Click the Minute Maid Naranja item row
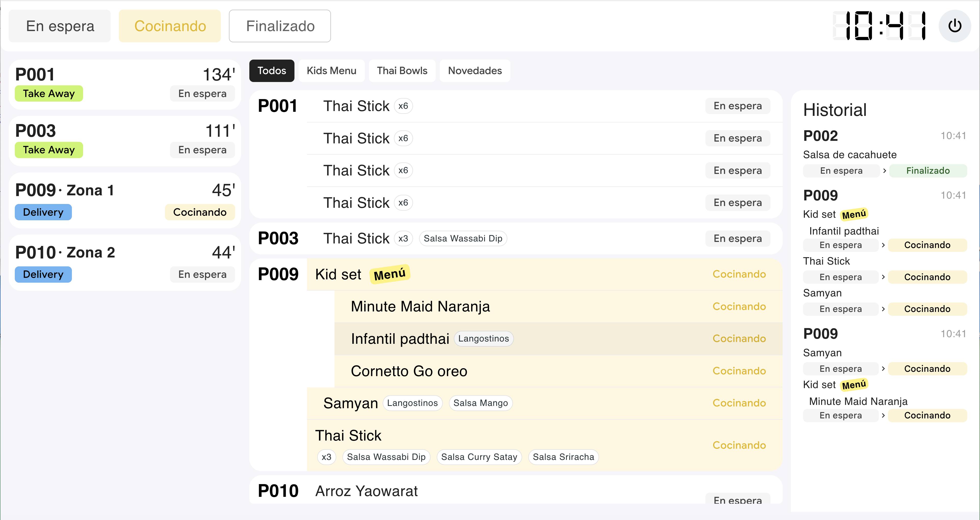Viewport: 980px width, 520px height. (x=559, y=306)
